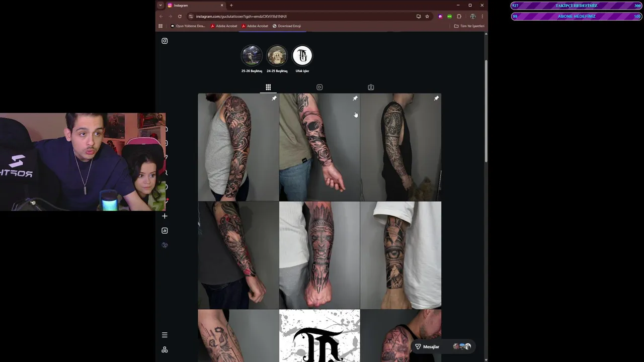This screenshot has width=644, height=362.
Task: Open the Chrome profile avatar
Action: point(472,17)
